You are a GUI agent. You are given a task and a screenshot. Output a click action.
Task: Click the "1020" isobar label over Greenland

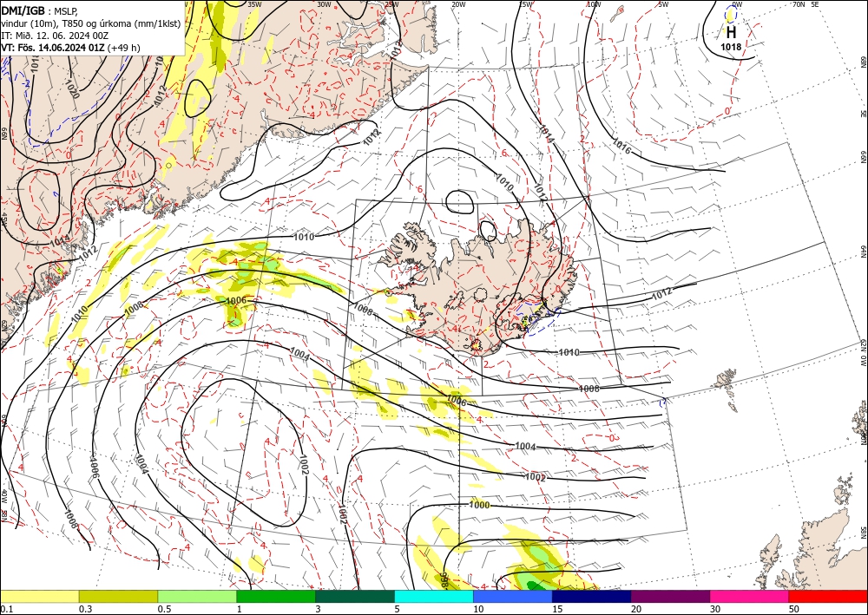point(73,89)
